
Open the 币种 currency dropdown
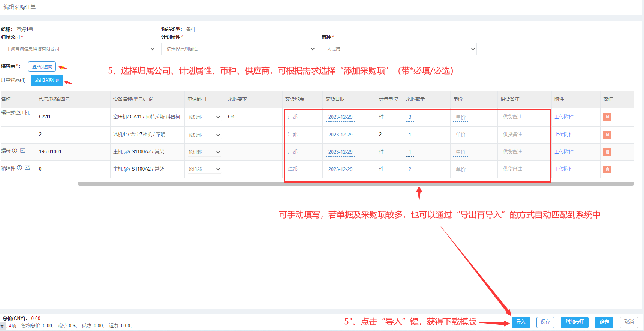coord(399,49)
